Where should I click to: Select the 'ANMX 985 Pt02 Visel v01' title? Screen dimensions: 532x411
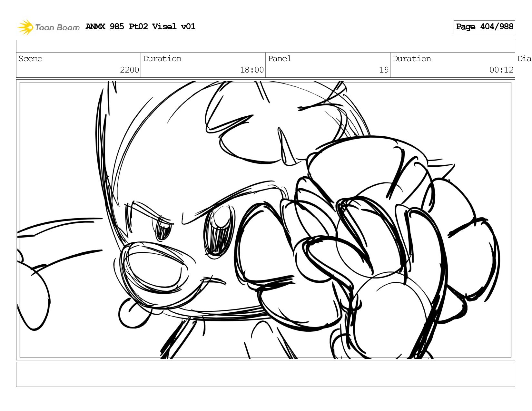tap(141, 26)
